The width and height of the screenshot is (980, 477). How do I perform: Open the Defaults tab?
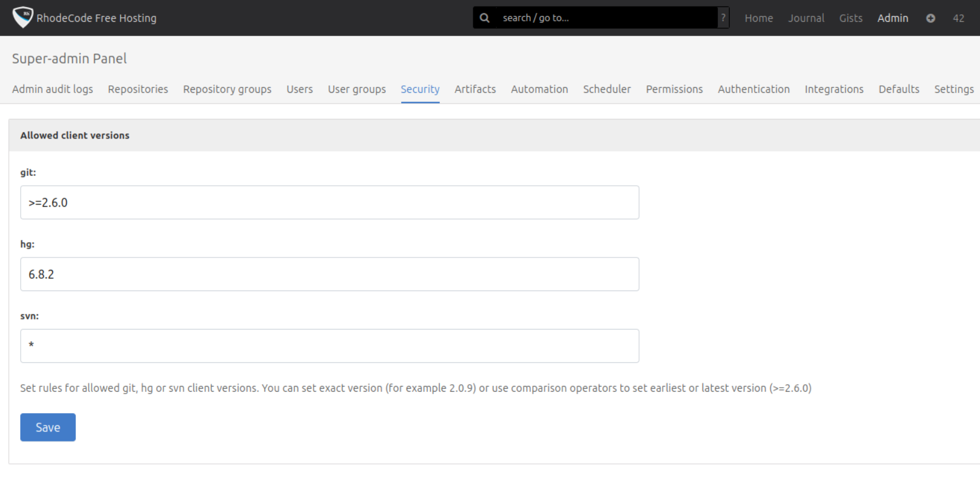899,89
